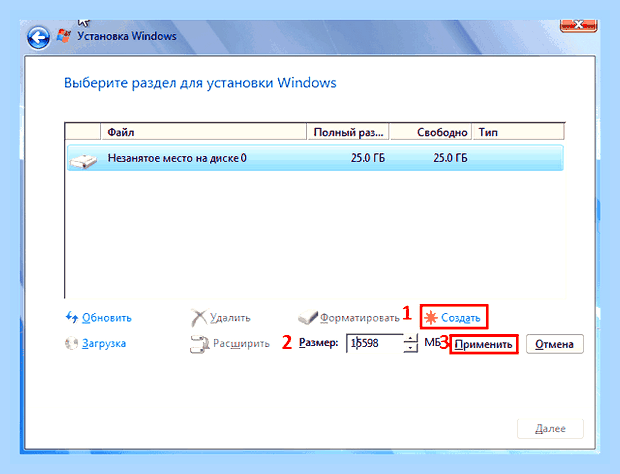Open the Загрузка driver link
Screen dimensions: 620x474
point(104,344)
